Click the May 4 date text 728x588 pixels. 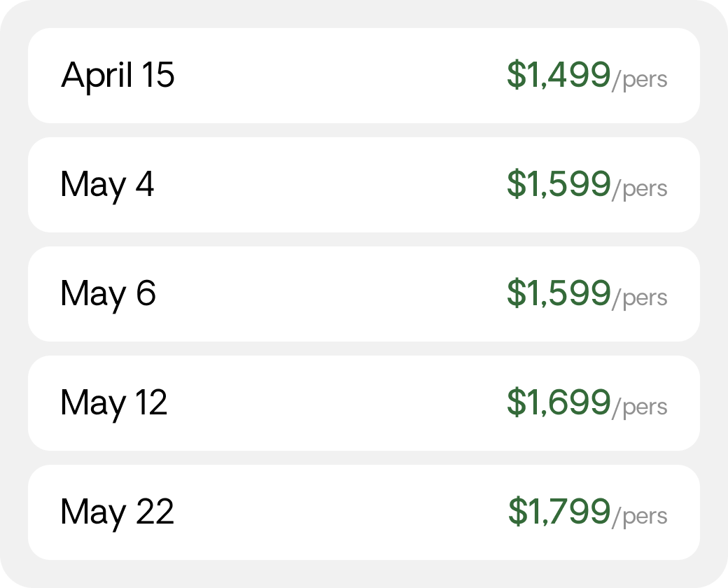(x=107, y=185)
